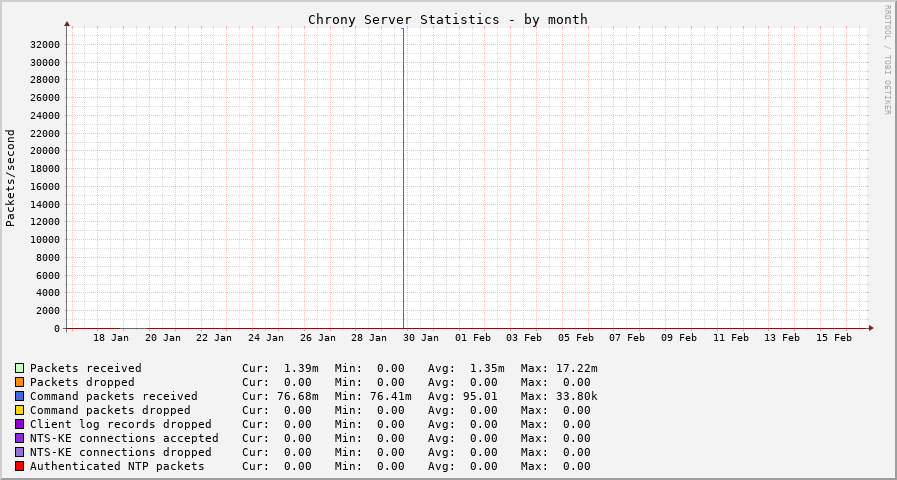
Task: Click the 15 Feb x-axis label
Action: [834, 338]
